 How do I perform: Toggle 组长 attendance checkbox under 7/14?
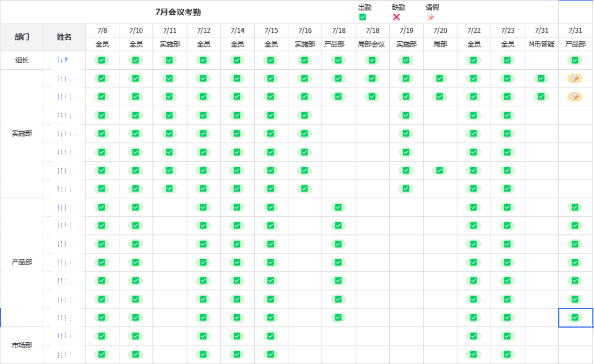click(237, 60)
